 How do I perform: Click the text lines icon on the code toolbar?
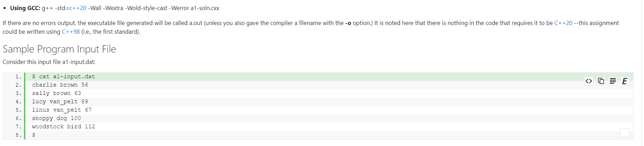coord(613,81)
